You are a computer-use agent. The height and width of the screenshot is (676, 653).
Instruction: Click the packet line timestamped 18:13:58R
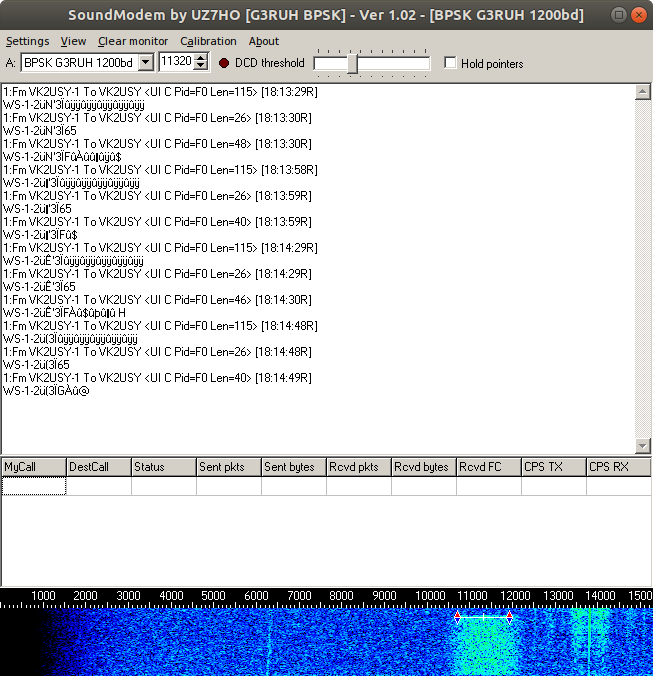(x=160, y=170)
